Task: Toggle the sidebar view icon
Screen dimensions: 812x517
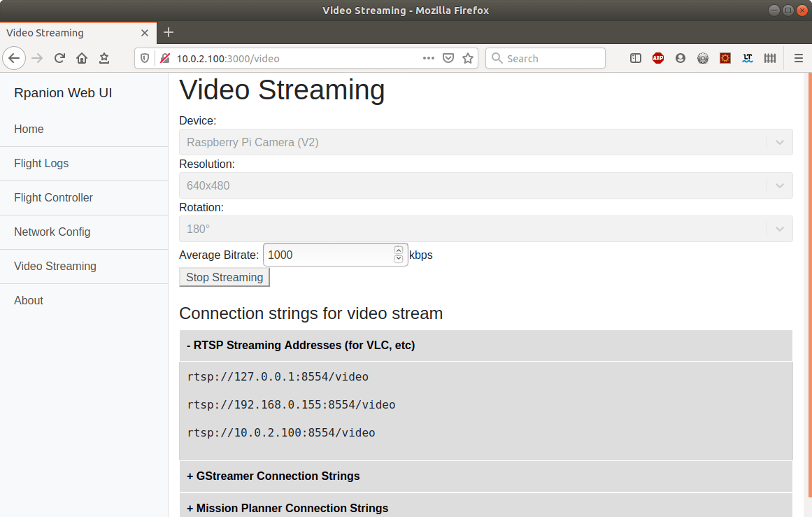Action: 636,58
